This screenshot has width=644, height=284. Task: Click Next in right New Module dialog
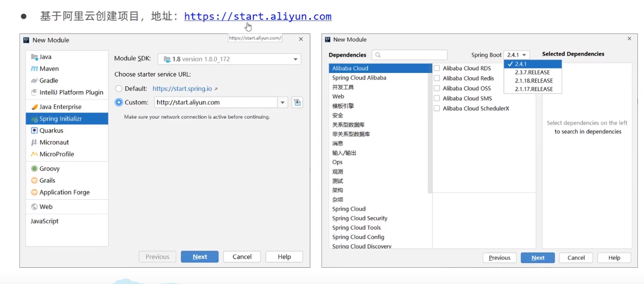click(538, 258)
